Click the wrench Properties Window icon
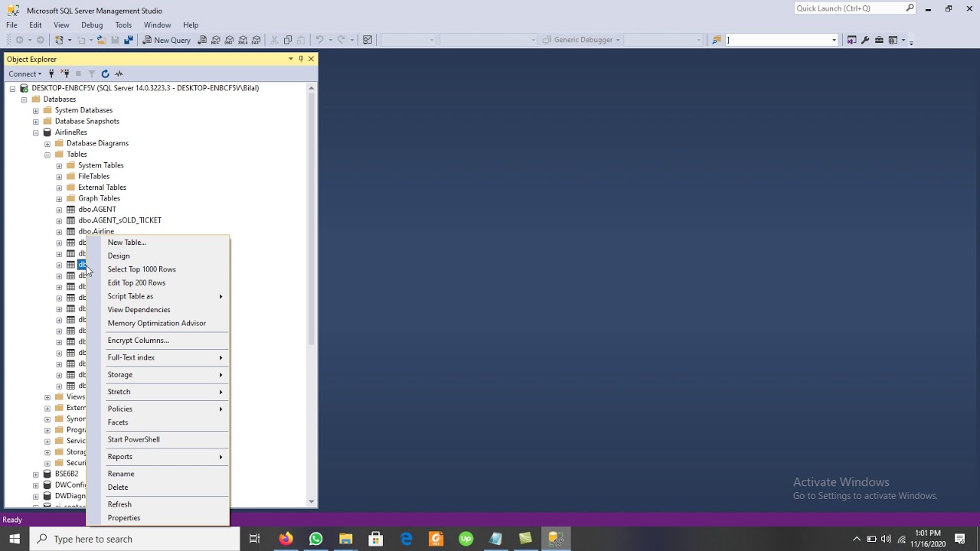This screenshot has width=980, height=551. coord(865,40)
